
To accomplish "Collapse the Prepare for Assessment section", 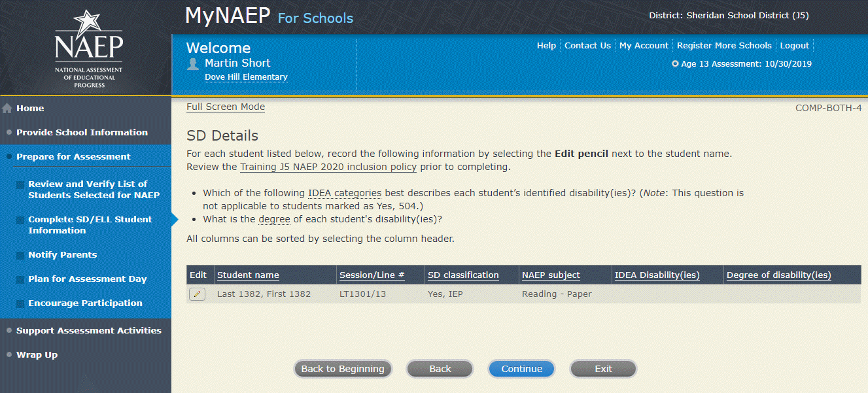I will (73, 156).
